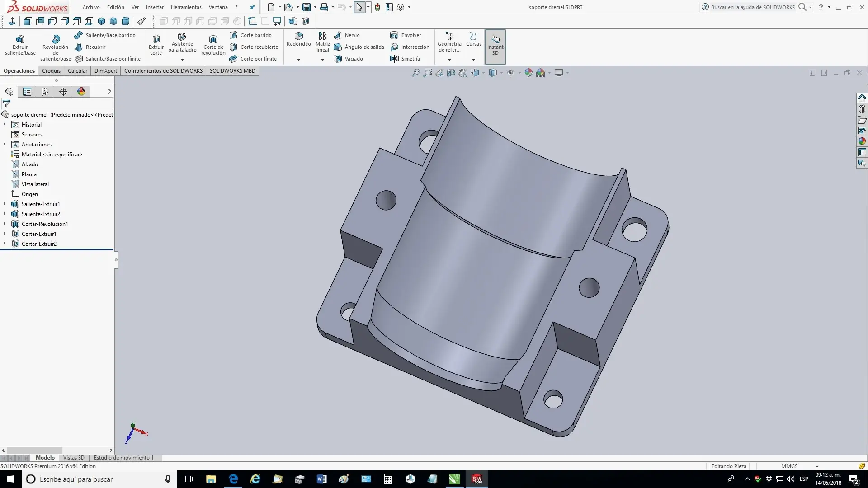This screenshot has height=488, width=868.
Task: Click the SOLIDWORKS help search field
Action: click(x=753, y=7)
